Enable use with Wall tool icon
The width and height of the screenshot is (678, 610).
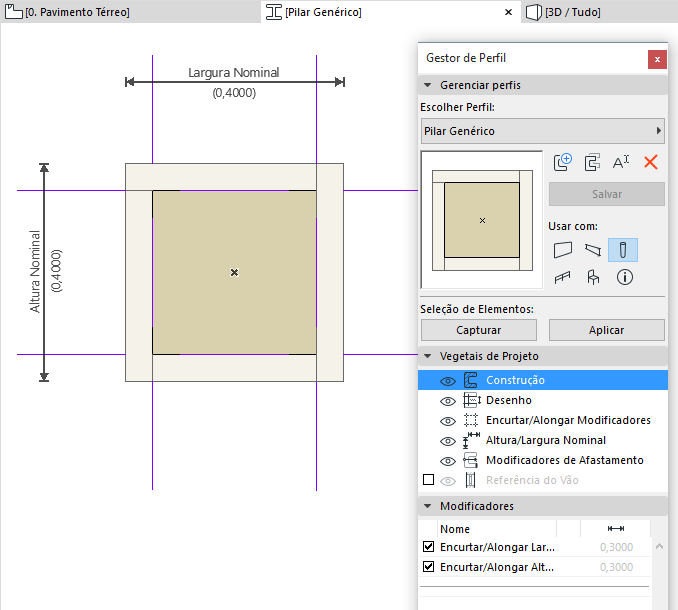point(563,250)
